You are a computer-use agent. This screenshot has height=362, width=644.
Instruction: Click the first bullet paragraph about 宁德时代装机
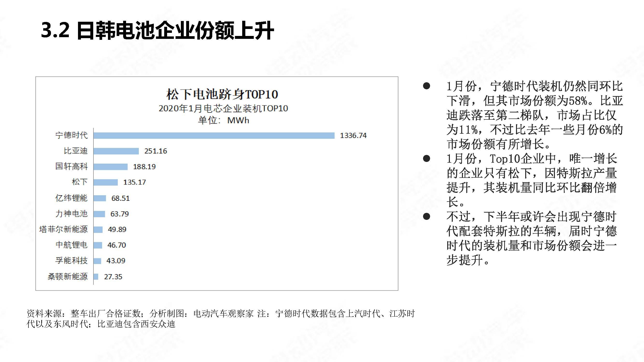coord(535,115)
